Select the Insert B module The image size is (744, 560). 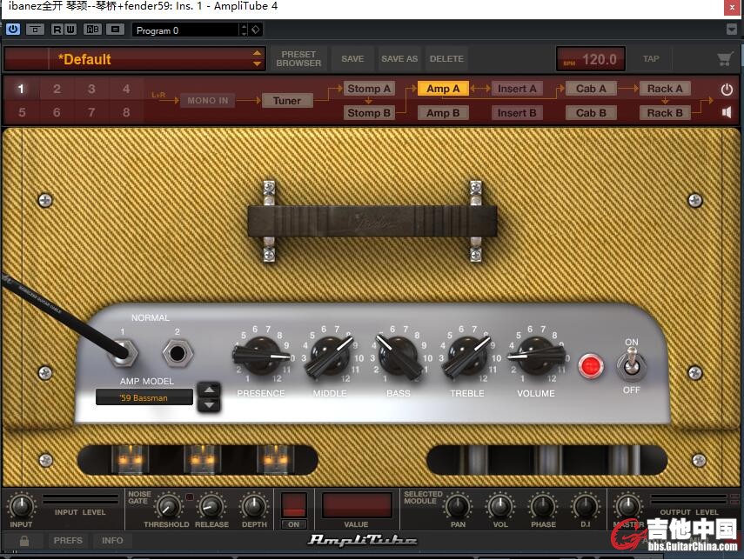click(x=517, y=113)
